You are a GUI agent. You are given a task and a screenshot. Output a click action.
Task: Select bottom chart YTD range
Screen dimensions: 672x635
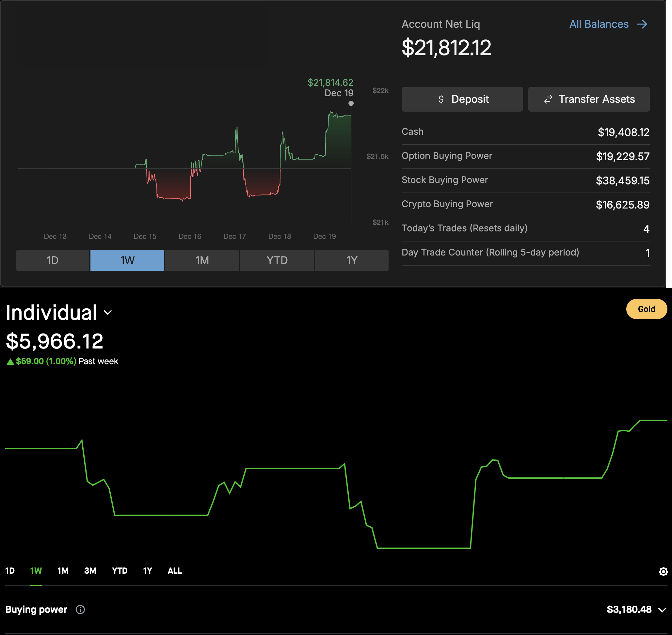click(x=120, y=571)
